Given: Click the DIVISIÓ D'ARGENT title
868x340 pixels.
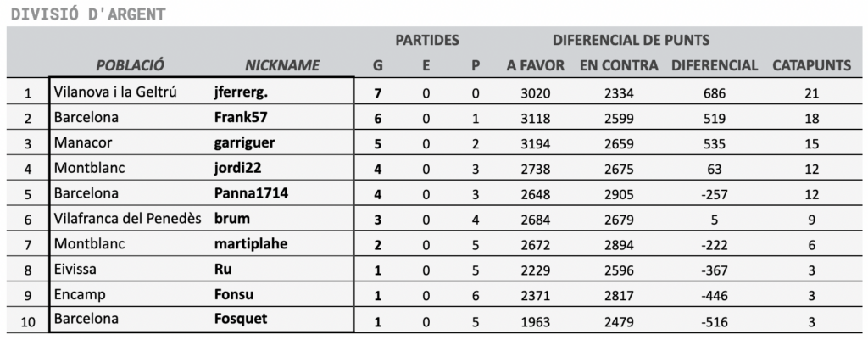Looking at the screenshot, I should coord(88,14).
